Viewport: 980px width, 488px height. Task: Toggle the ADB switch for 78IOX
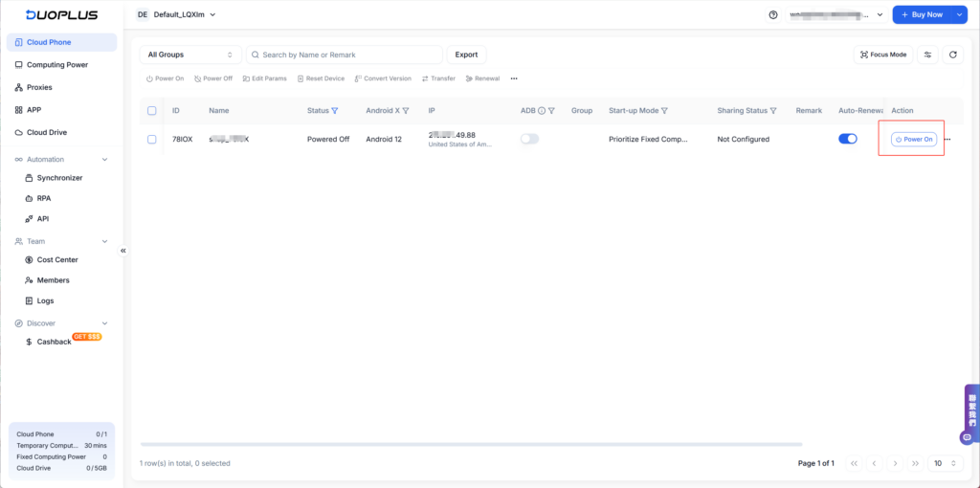point(529,140)
